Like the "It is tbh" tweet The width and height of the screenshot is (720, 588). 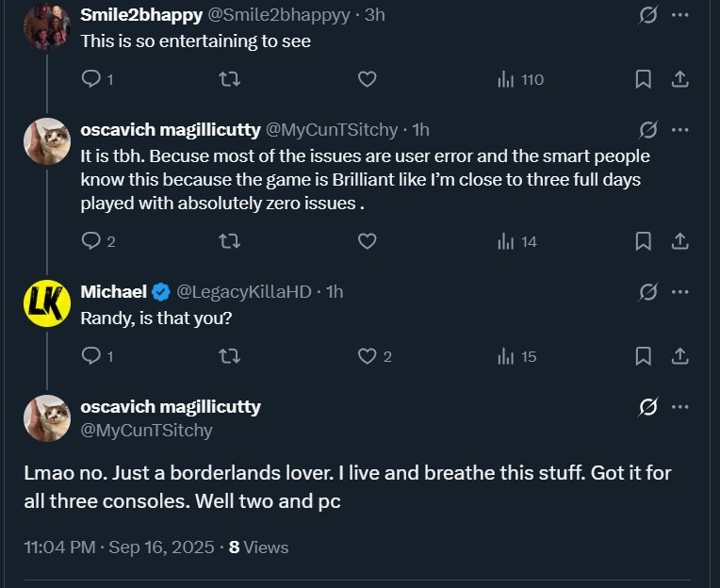(x=368, y=242)
